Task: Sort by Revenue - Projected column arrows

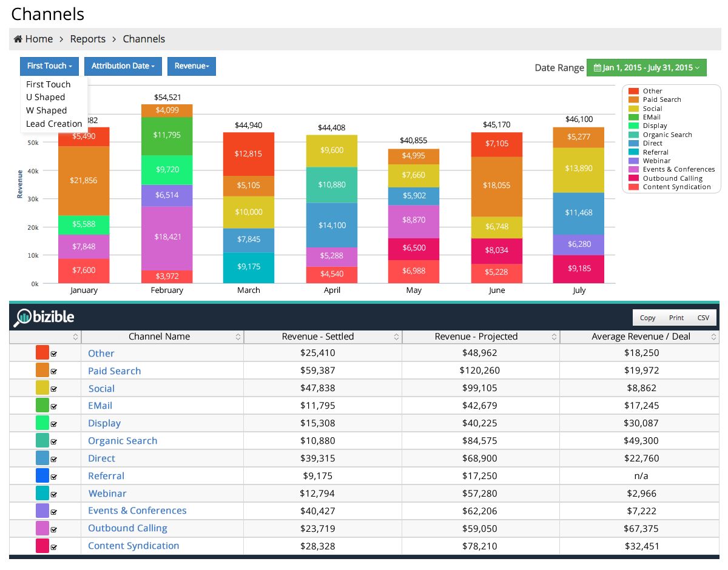Action: [554, 337]
